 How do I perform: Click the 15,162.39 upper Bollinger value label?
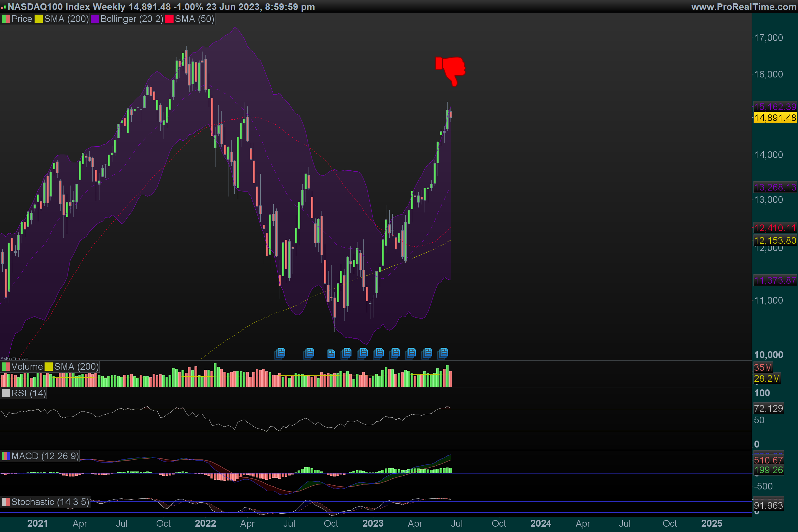click(x=775, y=107)
